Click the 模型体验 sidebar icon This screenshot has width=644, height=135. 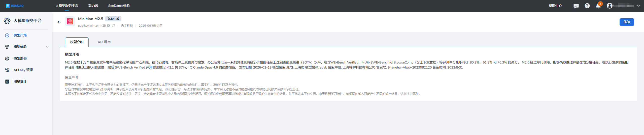pyautogui.click(x=7, y=47)
